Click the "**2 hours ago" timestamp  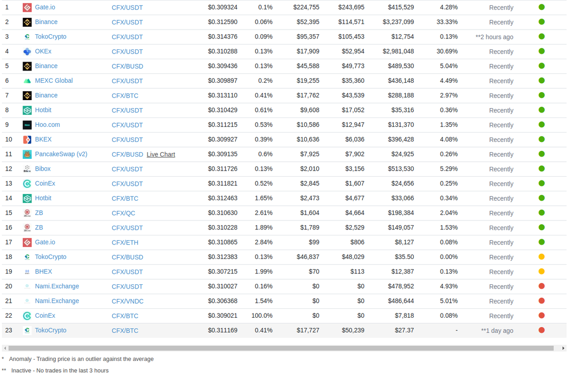(x=494, y=37)
